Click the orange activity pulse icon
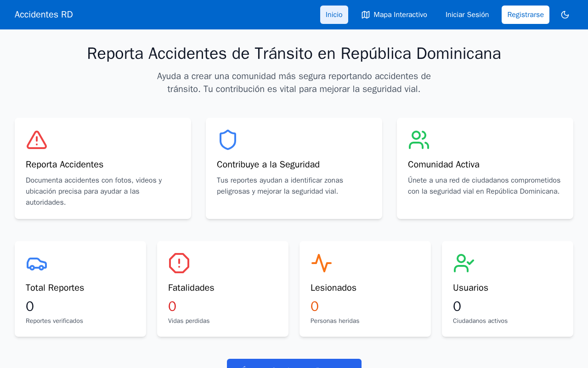 (322, 263)
